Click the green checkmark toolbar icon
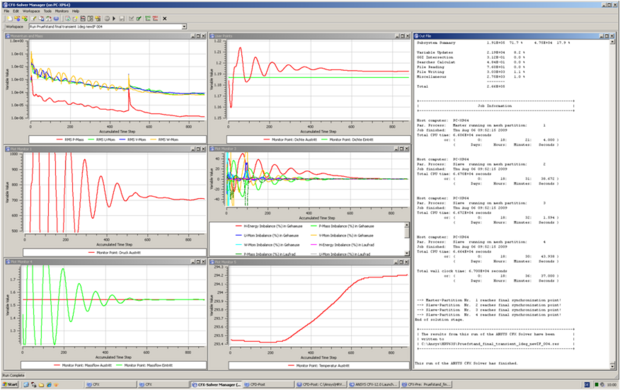This screenshot has height=390, width=620. 139,19
